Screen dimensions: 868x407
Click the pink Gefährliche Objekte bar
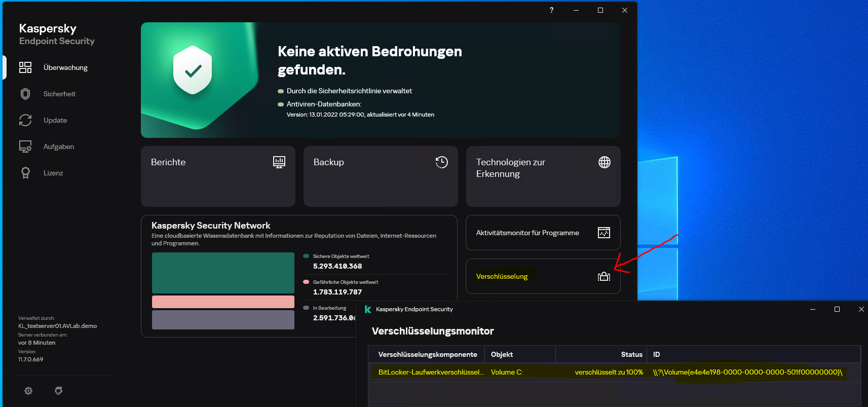[223, 302]
